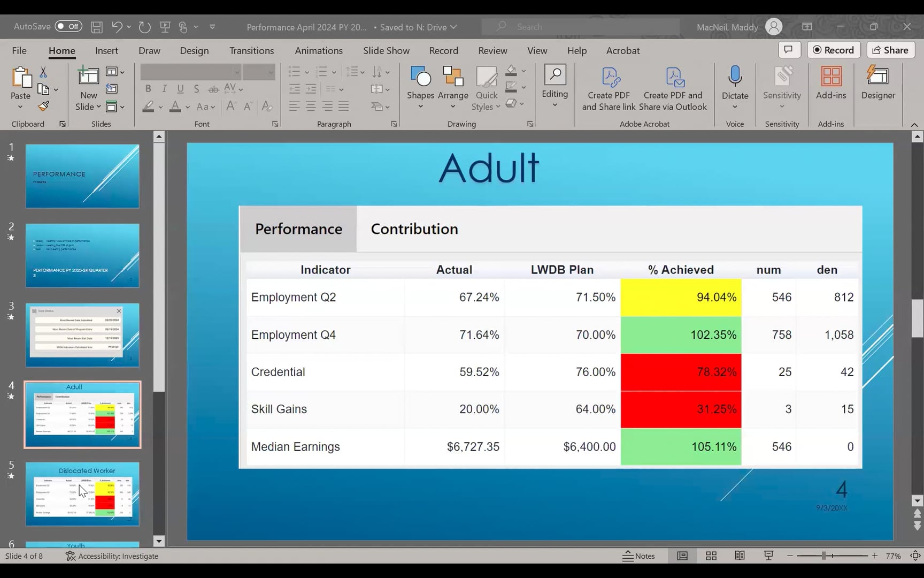Toggle the AutoSave switch
The height and width of the screenshot is (578, 924).
pyautogui.click(x=68, y=26)
